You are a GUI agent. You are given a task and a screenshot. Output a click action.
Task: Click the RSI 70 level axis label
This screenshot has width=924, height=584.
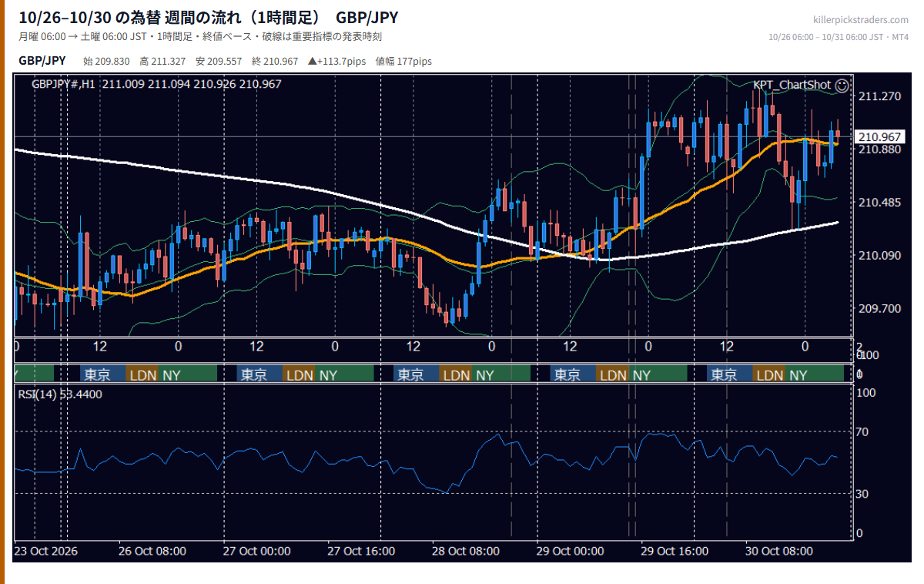pos(864,431)
